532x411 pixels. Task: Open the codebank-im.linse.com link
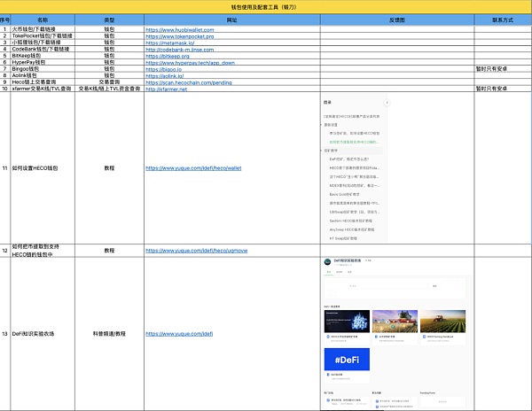(186, 50)
